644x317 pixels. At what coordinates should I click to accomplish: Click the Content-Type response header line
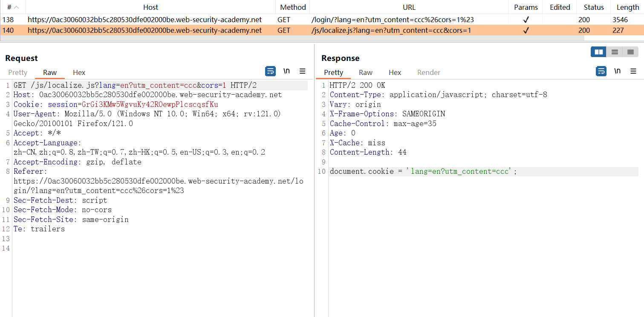click(x=439, y=95)
